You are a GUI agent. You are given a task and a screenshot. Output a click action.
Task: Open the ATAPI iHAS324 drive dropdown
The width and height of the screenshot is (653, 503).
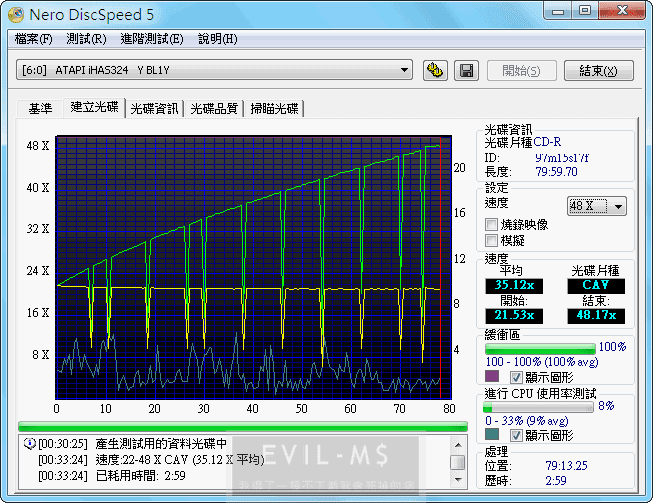[214, 70]
